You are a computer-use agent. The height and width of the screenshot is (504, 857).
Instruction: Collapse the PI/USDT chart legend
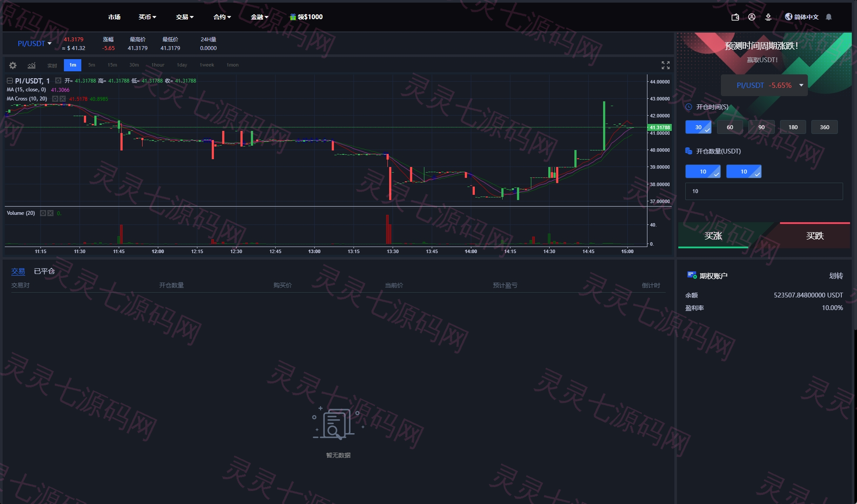point(10,80)
